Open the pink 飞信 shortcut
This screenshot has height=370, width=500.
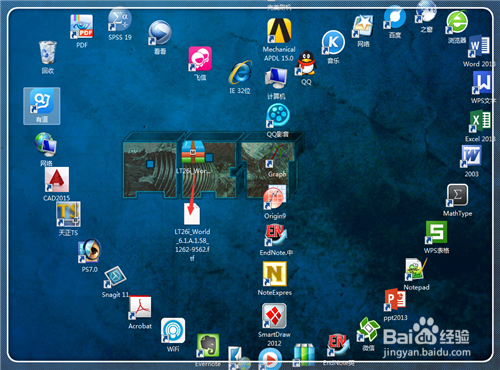pyautogui.click(x=200, y=59)
